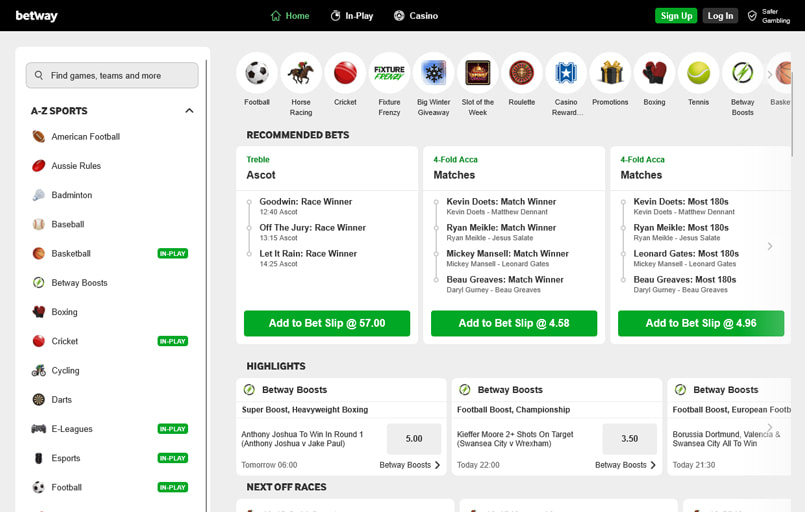Open the Casino tab

(416, 16)
